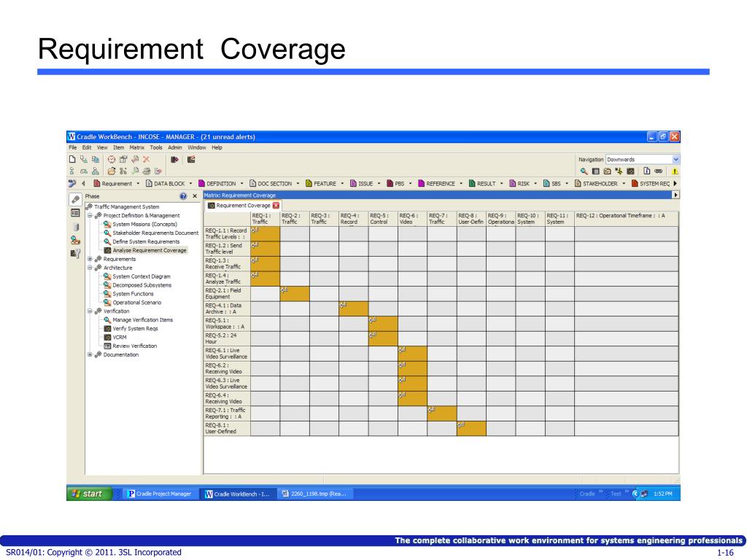Viewport: 747px width, 560px height.
Task: Open the FEATURE dropdown arrow
Action: tap(342, 183)
